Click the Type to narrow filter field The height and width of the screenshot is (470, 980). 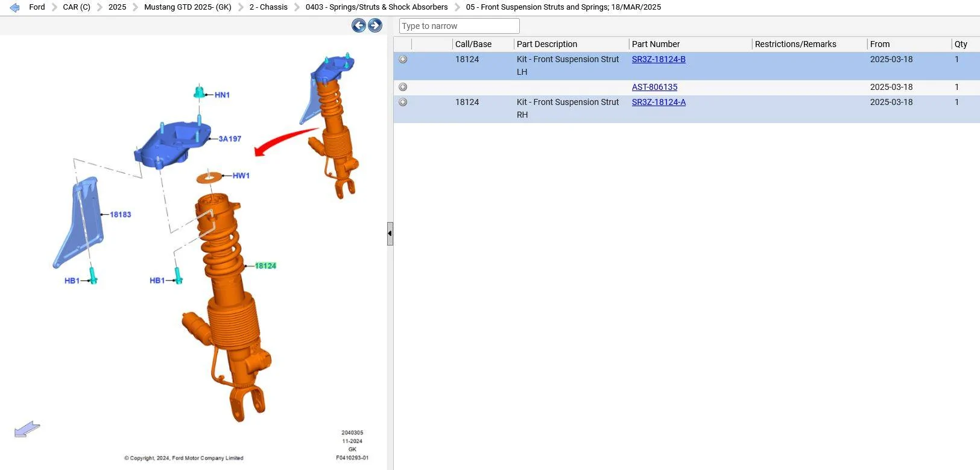point(459,26)
